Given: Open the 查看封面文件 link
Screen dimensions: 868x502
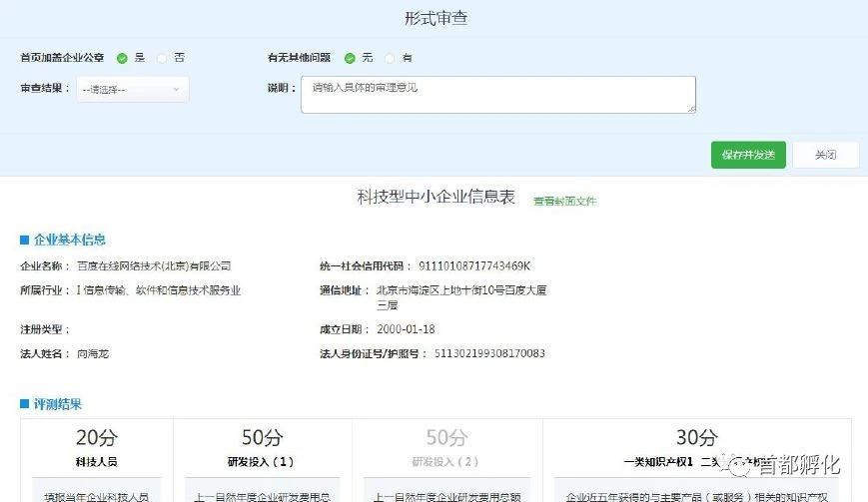Looking at the screenshot, I should pos(564,202).
